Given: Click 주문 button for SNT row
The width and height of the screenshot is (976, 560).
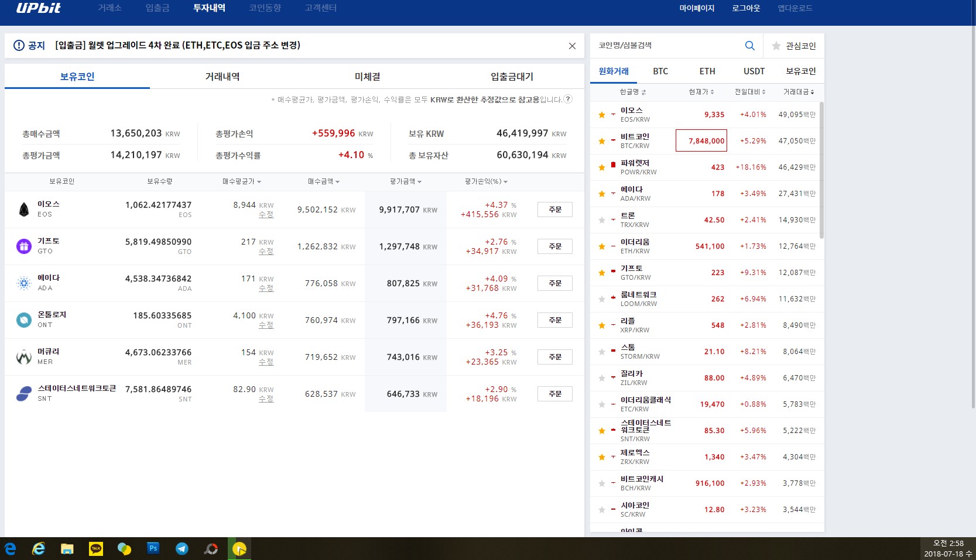Looking at the screenshot, I should tap(555, 394).
